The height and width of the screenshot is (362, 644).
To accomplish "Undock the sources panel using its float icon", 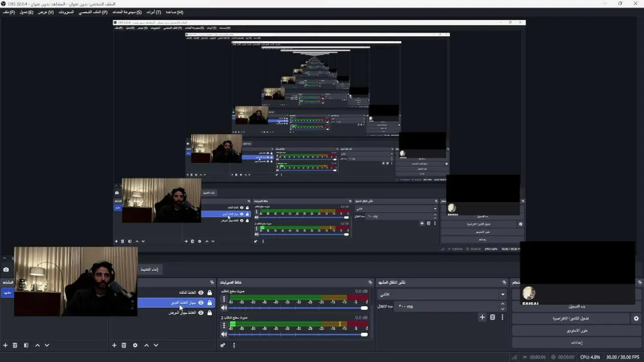I will 212,283.
